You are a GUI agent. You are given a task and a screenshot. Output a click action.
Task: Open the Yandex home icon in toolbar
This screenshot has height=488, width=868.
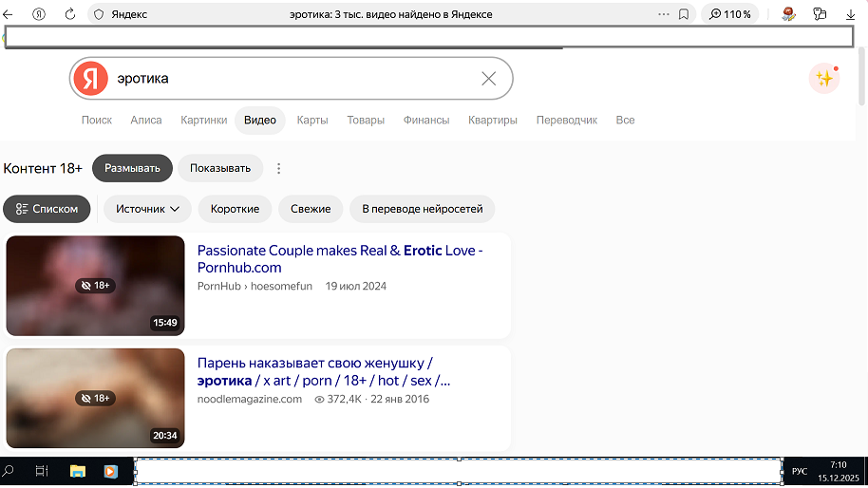(x=39, y=14)
